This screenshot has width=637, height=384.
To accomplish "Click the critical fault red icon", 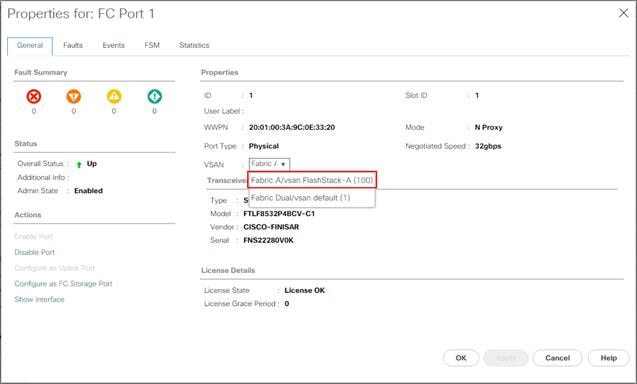I will tap(34, 97).
